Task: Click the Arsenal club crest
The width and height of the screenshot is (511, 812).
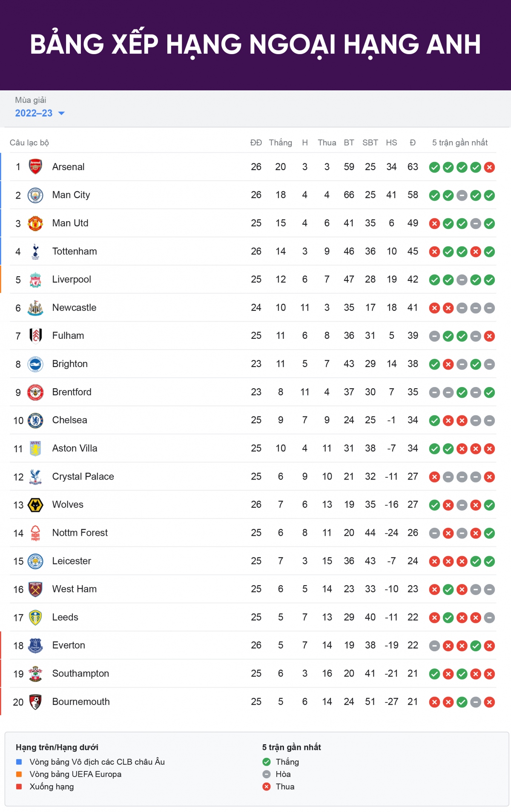Action: (35, 167)
